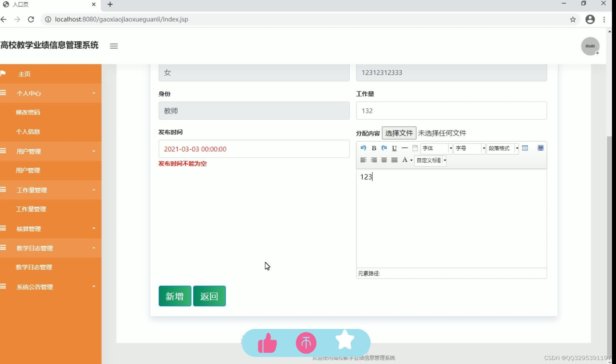Toggle editor fullscreen monitor icon
The width and height of the screenshot is (616, 364).
coord(541,148)
